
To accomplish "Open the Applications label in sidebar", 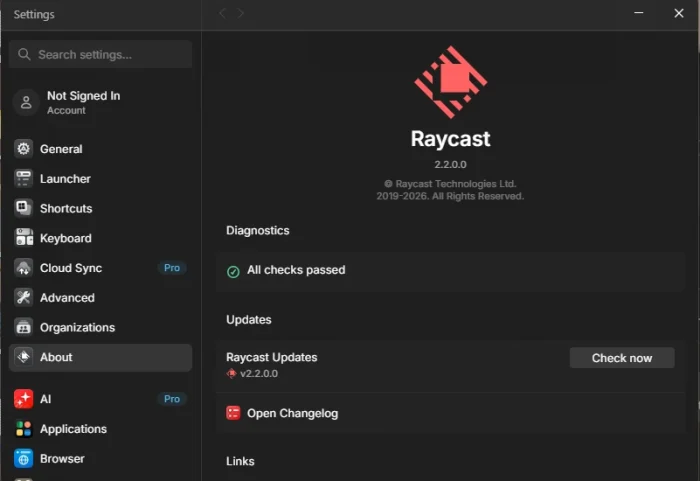I will pos(73,429).
